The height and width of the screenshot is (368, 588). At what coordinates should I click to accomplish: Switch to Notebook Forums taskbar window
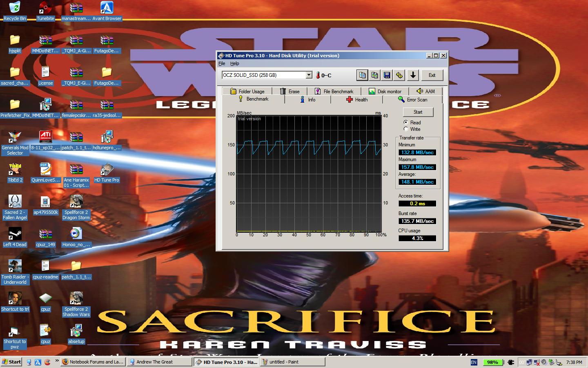click(93, 362)
